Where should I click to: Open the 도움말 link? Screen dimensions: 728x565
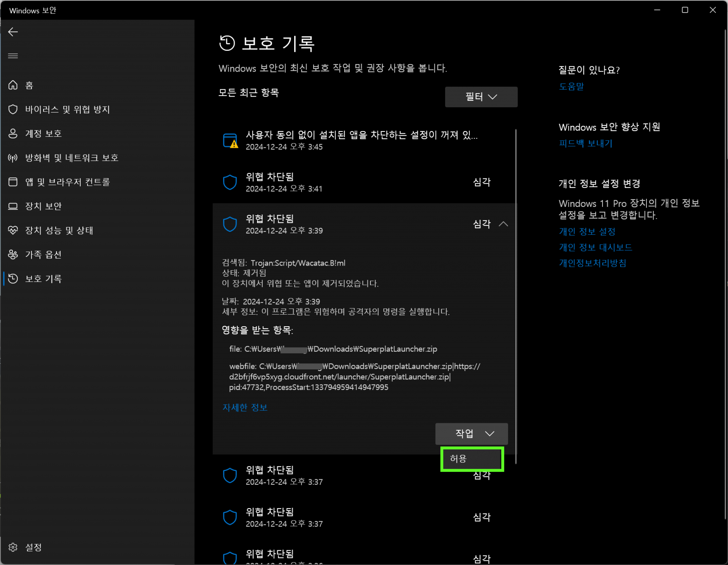click(571, 87)
